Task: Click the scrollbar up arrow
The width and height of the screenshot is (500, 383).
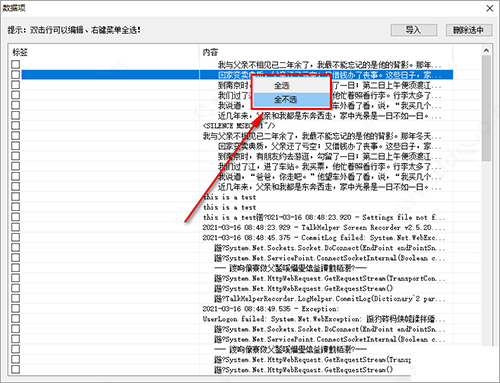Action: [486, 50]
